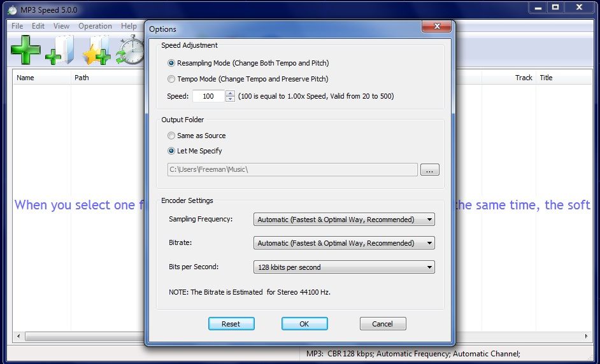Image resolution: width=600 pixels, height=364 pixels.
Task: Open Sampling Frequency dropdown
Action: [x=344, y=220]
